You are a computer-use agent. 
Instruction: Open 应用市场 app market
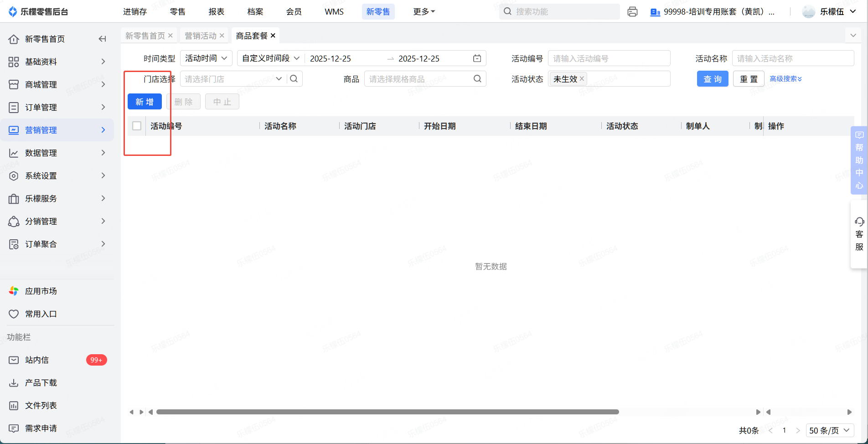click(41, 291)
